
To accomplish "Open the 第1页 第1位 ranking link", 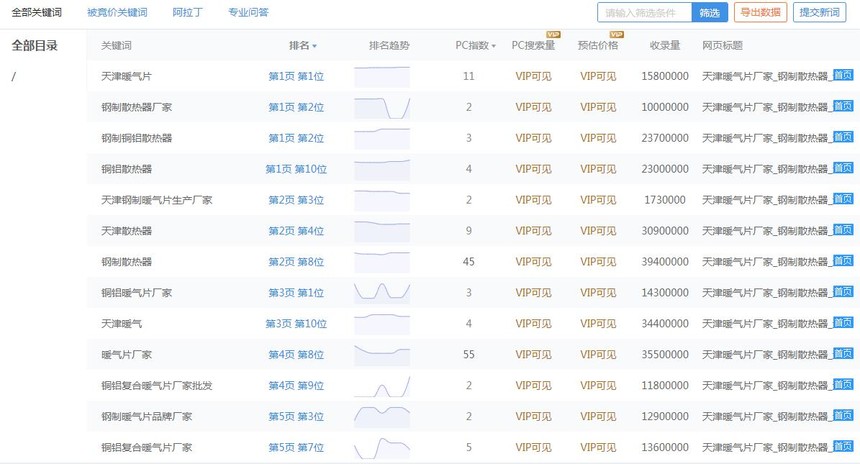I will point(296,76).
